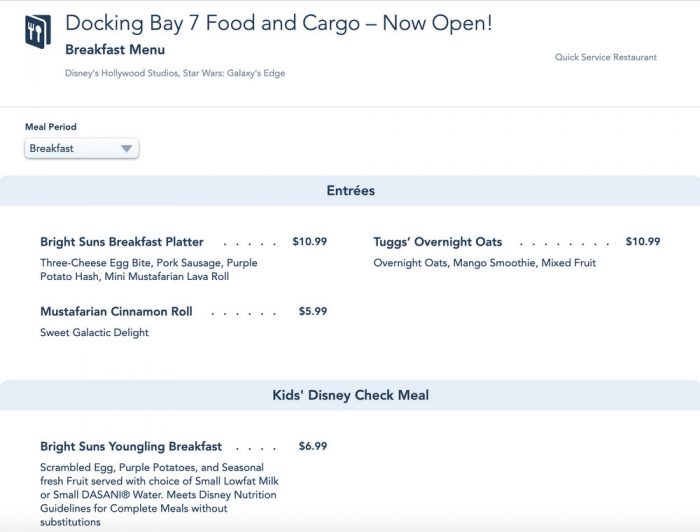Click the Breakfast dropdown arrow
Image resolution: width=700 pixels, height=532 pixels.
126,149
